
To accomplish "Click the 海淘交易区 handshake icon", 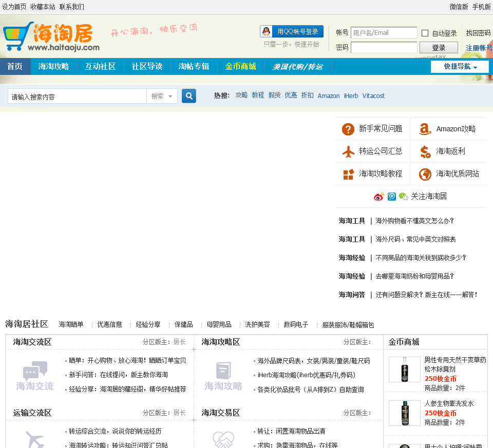I will coord(223,439).
